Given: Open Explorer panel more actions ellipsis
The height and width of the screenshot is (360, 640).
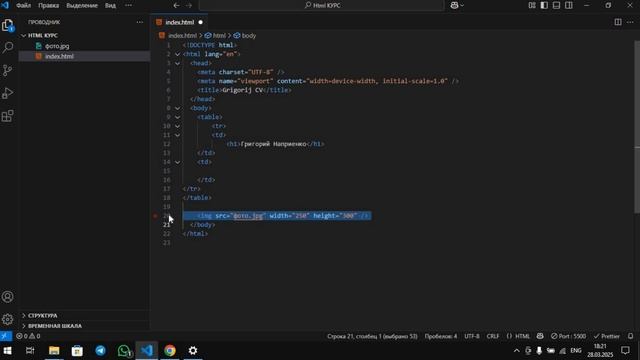Looking at the screenshot, I should coord(140,22).
